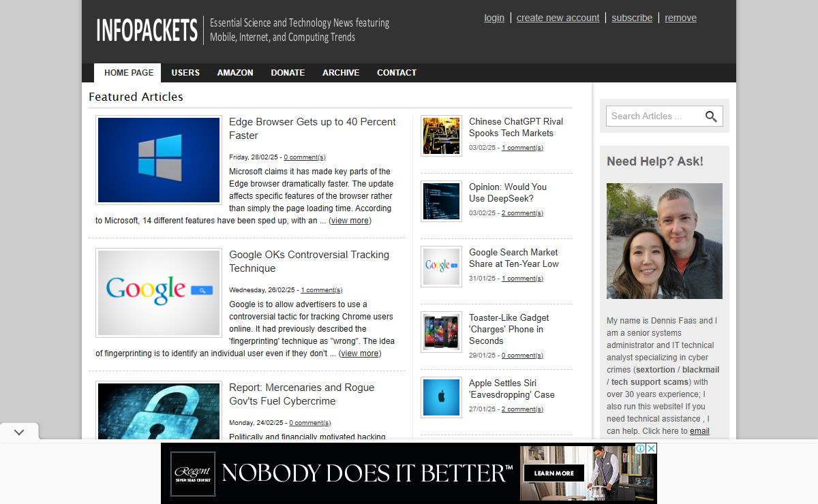Viewport: 818px width, 504px height.
Task: Open comments link for Google tracking article
Action: tap(322, 290)
